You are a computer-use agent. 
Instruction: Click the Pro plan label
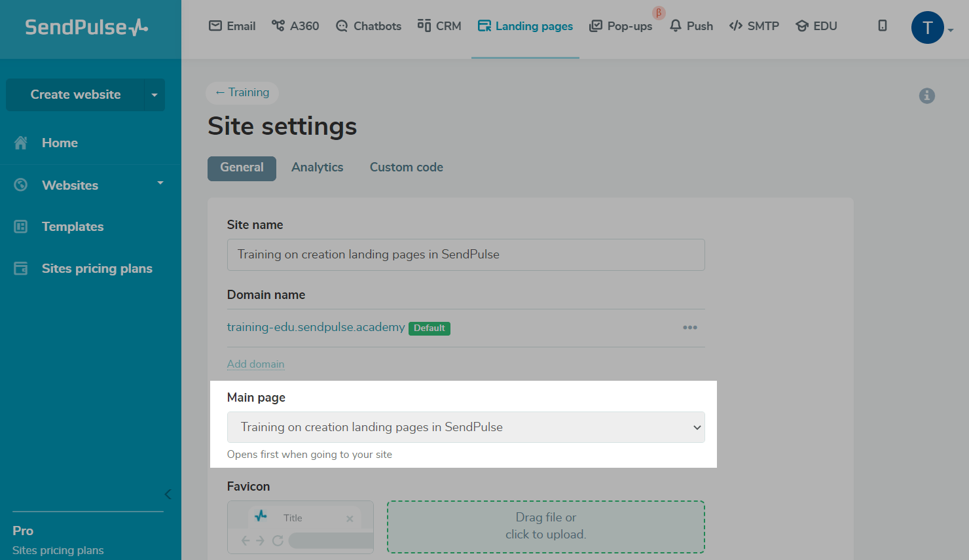point(23,531)
